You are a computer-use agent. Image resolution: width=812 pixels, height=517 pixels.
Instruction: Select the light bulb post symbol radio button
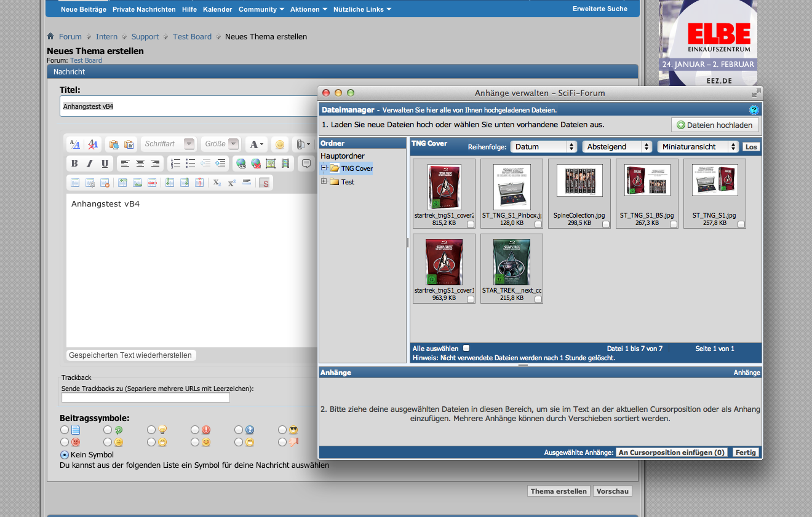pyautogui.click(x=151, y=430)
